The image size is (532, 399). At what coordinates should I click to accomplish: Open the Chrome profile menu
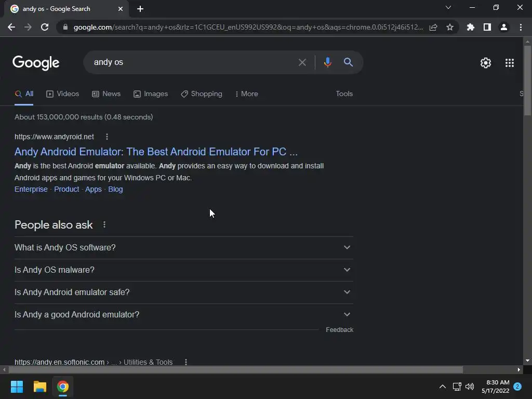click(504, 27)
